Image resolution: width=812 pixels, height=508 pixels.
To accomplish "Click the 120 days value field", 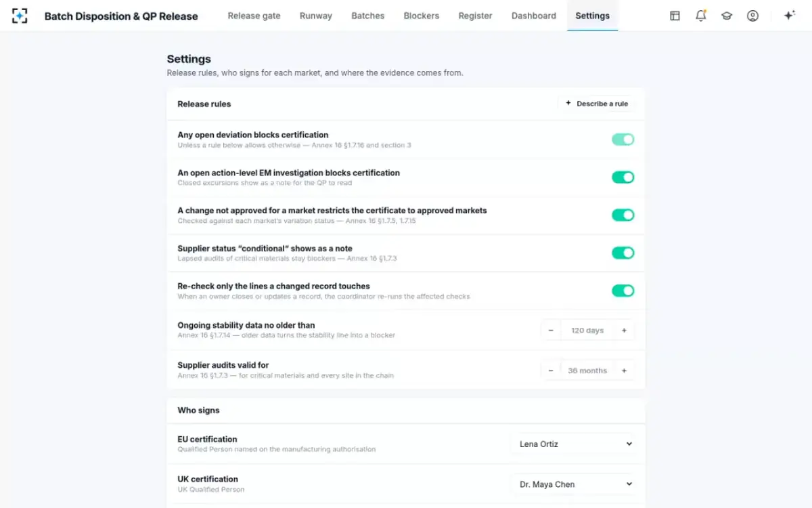I will click(587, 331).
